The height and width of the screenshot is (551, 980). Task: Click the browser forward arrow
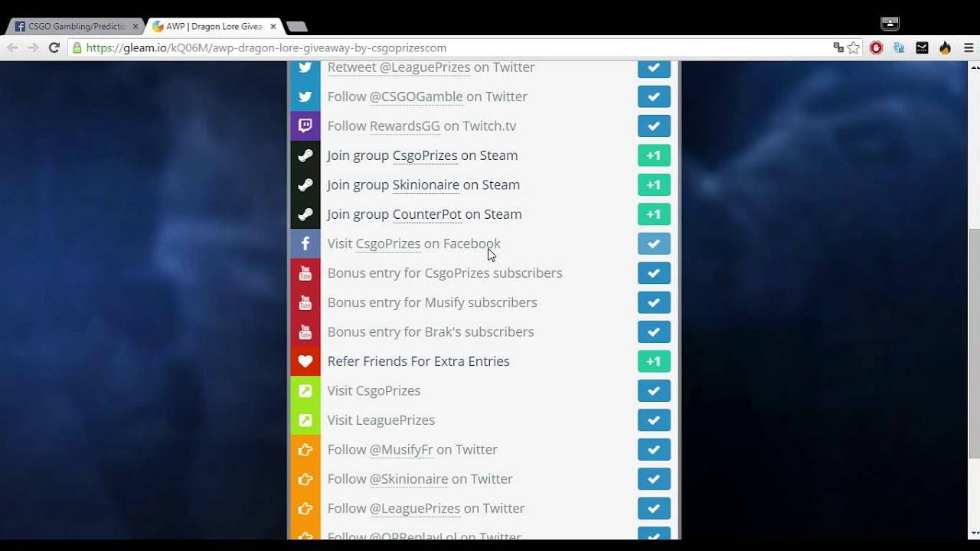[x=33, y=47]
